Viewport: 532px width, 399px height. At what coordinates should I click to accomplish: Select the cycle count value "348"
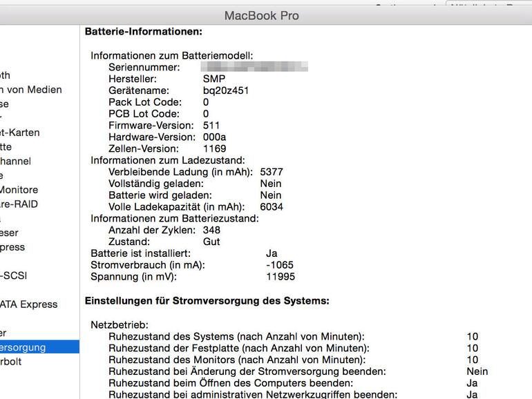(211, 230)
